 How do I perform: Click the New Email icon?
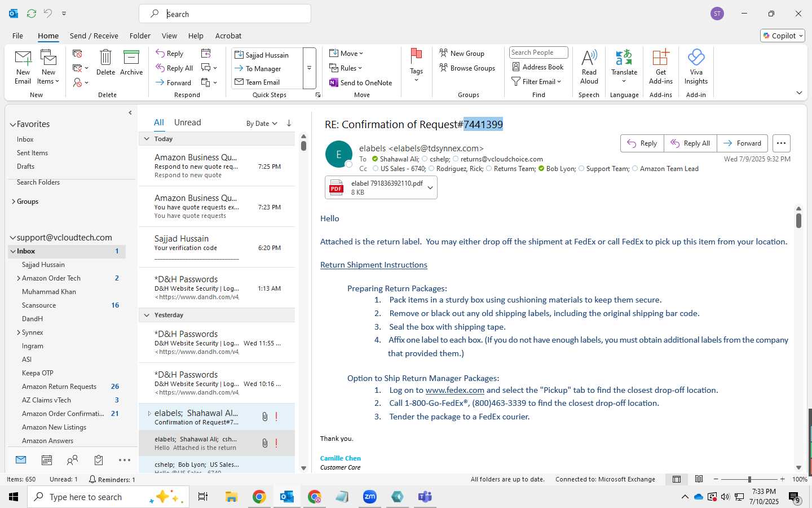[23, 67]
